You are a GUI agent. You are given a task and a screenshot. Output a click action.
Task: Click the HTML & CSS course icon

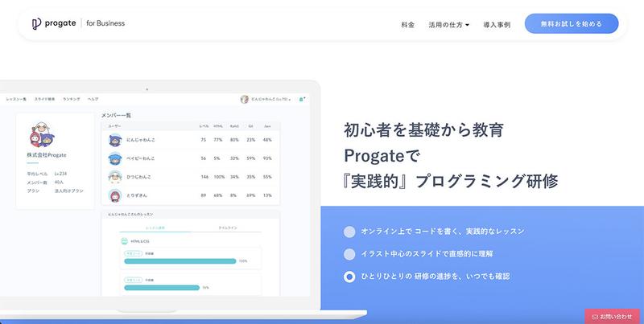pos(125,241)
